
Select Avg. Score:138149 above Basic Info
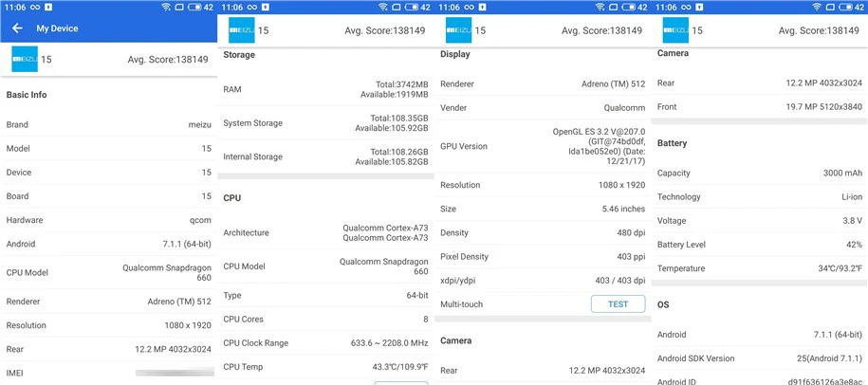click(168, 59)
